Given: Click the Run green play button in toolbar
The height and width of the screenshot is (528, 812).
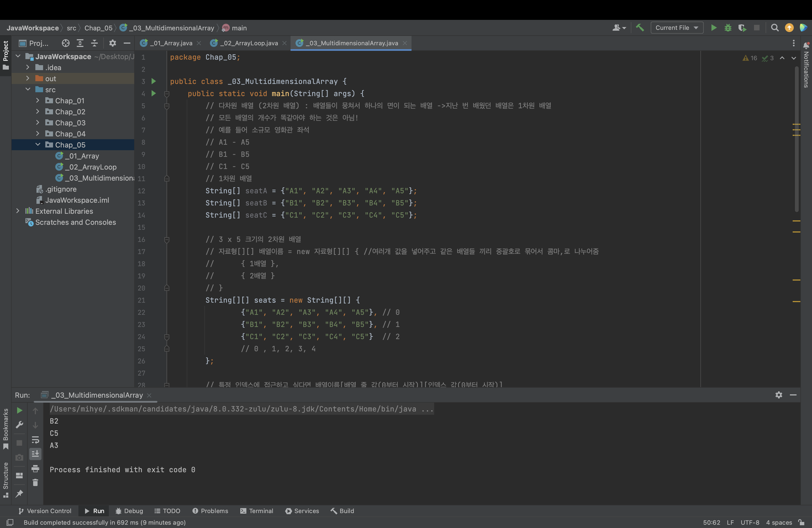Looking at the screenshot, I should (x=713, y=28).
